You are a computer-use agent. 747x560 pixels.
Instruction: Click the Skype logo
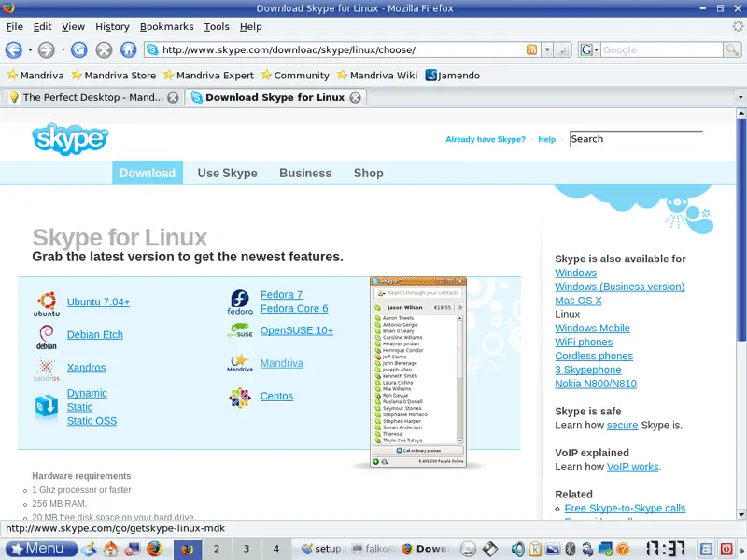(70, 138)
